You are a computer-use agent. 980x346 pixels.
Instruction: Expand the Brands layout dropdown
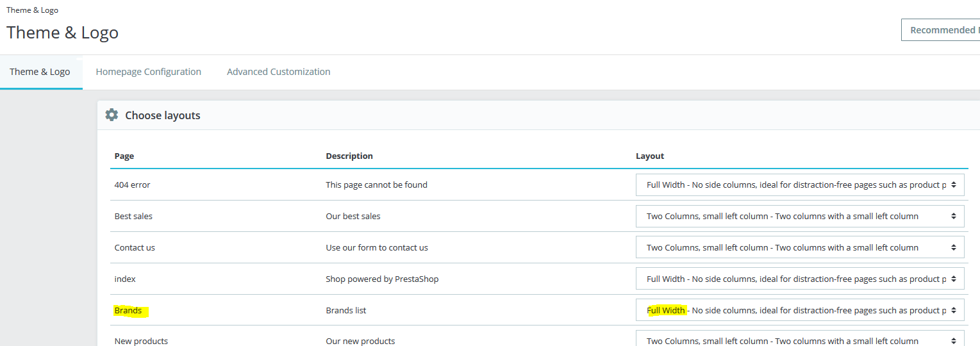799,310
